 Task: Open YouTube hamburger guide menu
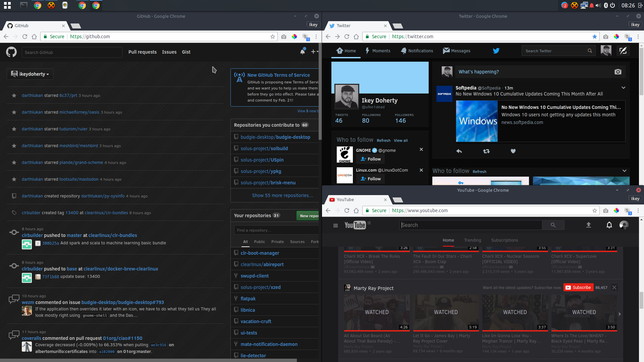coord(335,226)
